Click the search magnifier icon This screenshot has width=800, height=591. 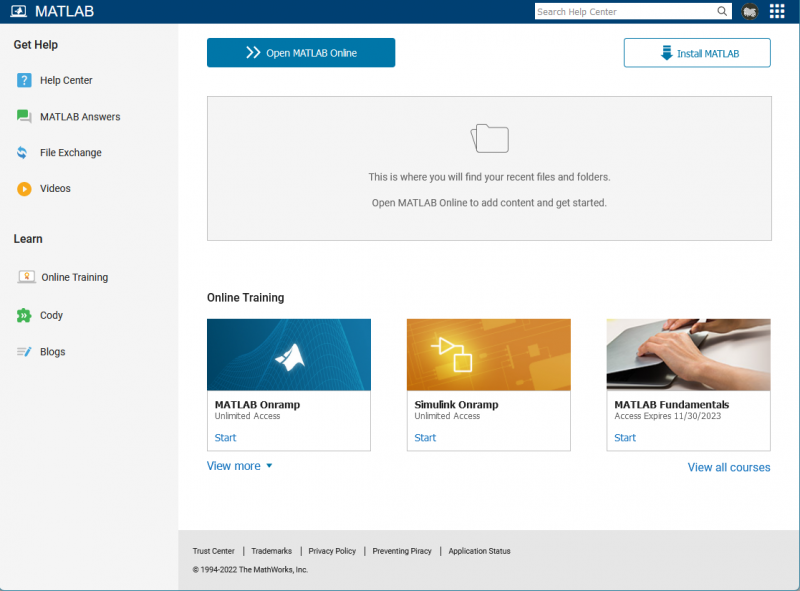(x=722, y=11)
